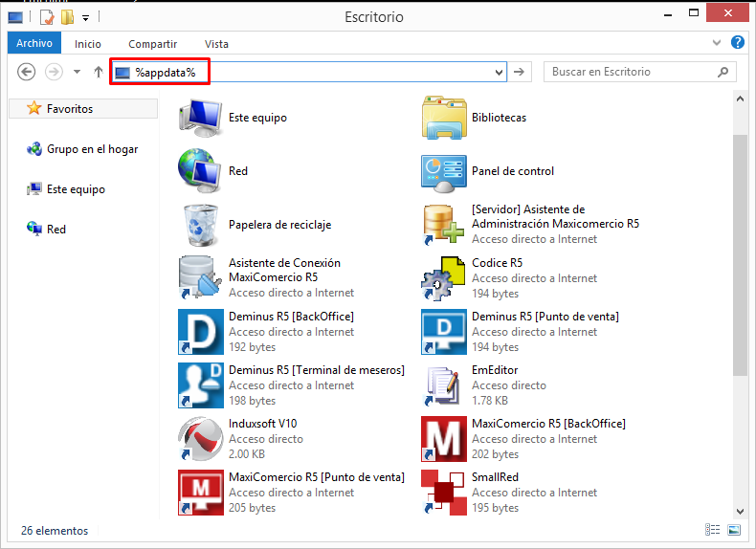Go back with the back arrow button

coord(26,72)
